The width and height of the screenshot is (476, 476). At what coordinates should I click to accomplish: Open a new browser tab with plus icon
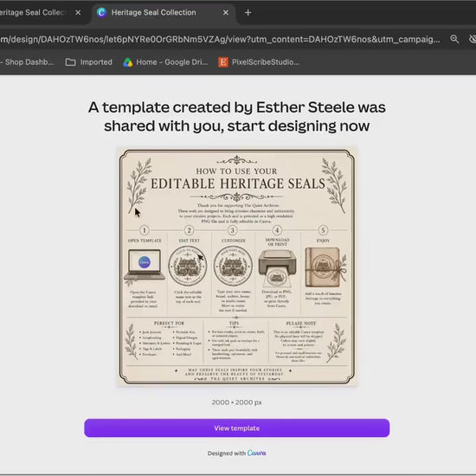coord(248,12)
